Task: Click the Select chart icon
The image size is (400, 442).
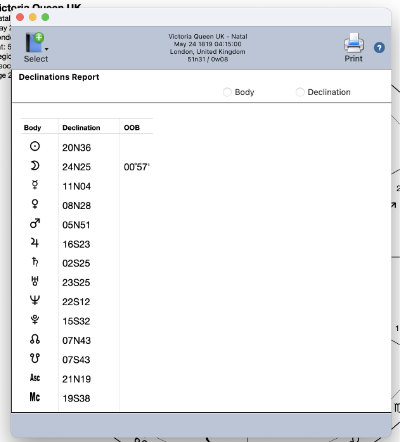Action: pos(35,42)
